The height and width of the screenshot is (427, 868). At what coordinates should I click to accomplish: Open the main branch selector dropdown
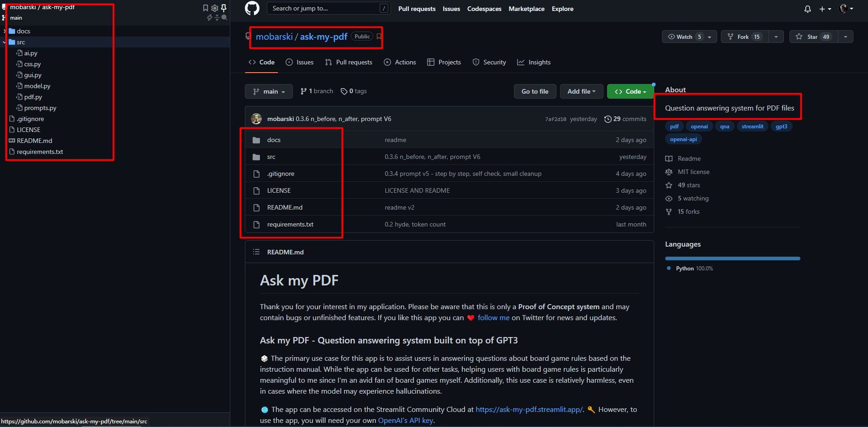(269, 91)
